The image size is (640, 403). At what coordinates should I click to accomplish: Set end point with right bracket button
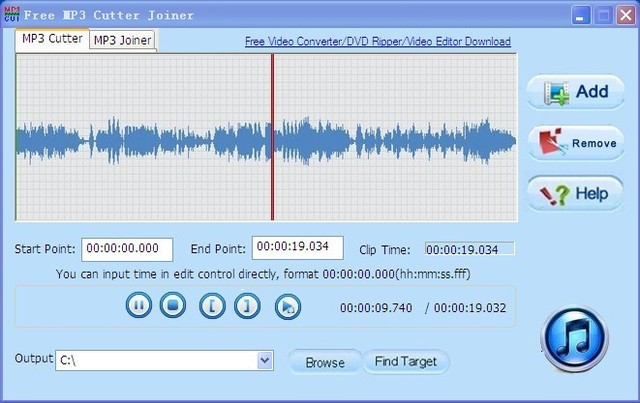247,306
